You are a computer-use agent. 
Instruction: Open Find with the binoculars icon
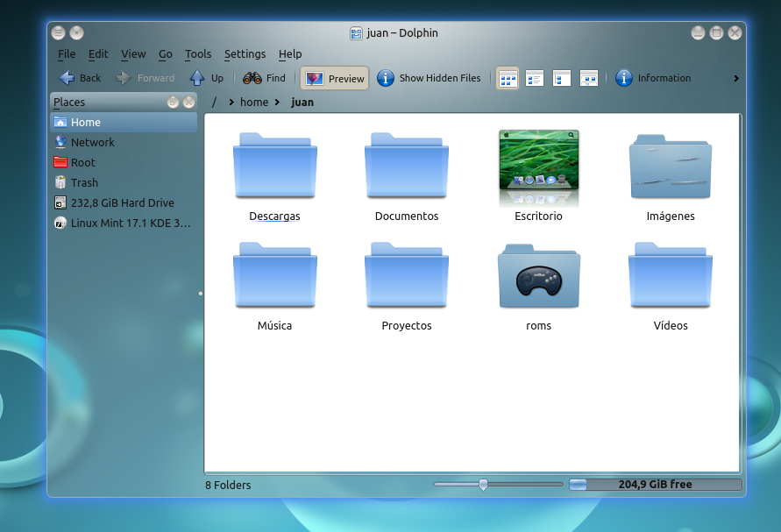pyautogui.click(x=264, y=78)
